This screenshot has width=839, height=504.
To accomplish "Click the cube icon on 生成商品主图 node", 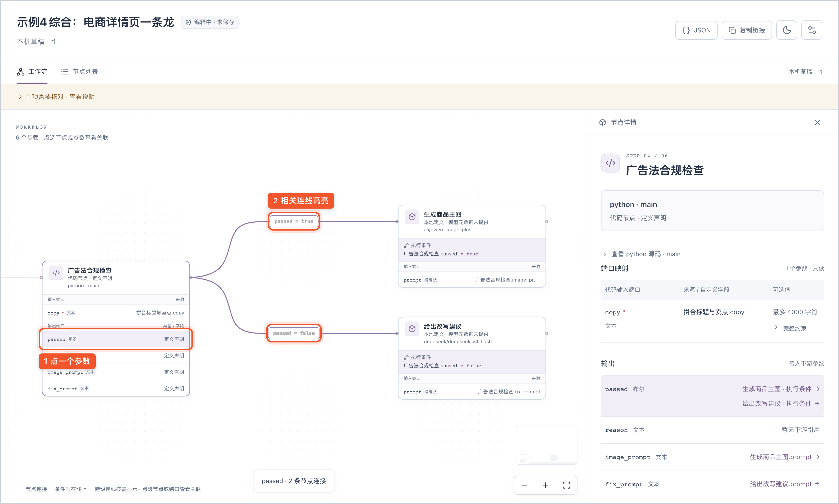I will [x=412, y=217].
